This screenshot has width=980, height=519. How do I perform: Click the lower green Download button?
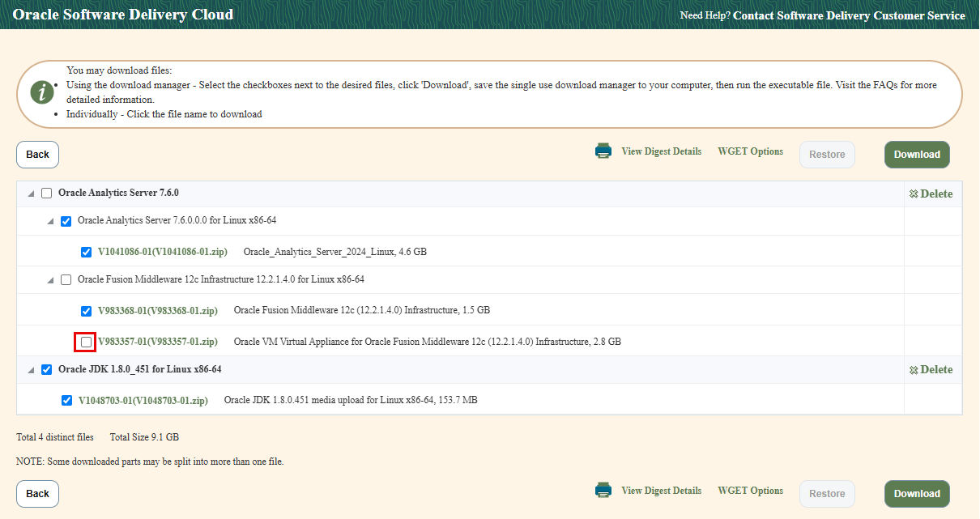pos(917,494)
